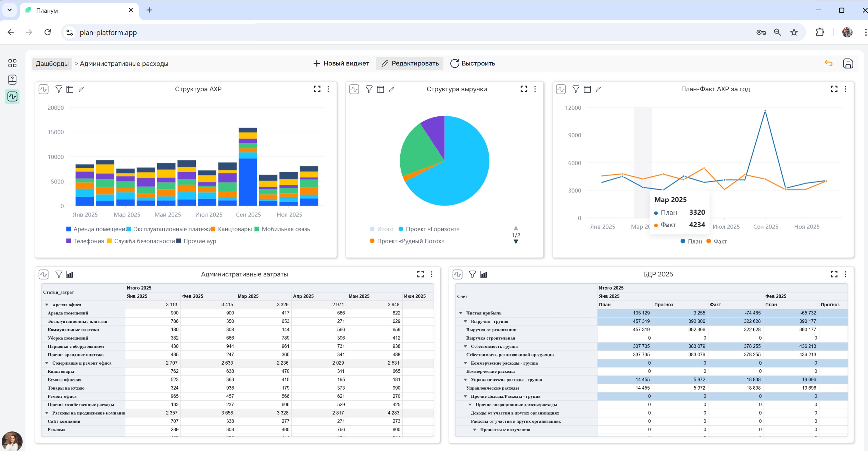The width and height of the screenshot is (868, 451).
Task: Collapse Содержание и ремонт офиса row
Action: (x=47, y=363)
